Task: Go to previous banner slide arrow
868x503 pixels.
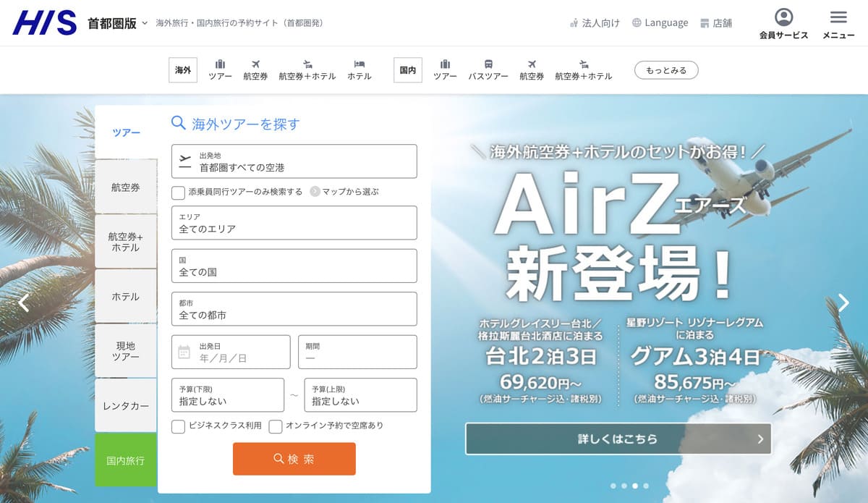Action: click(24, 303)
